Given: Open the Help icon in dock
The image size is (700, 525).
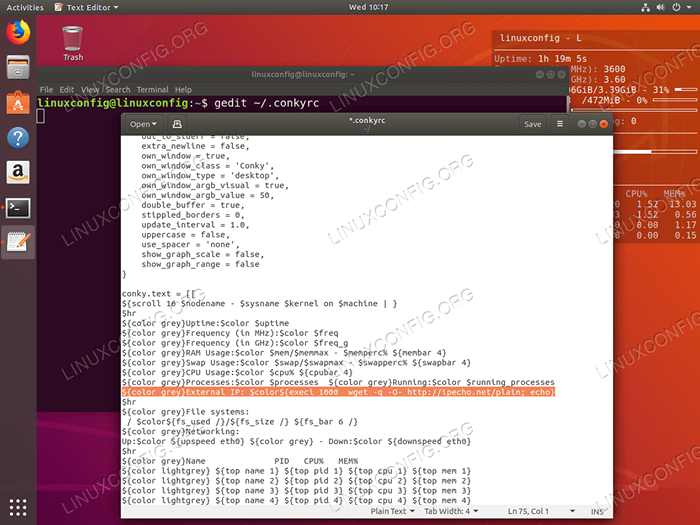Looking at the screenshot, I should pos(18,137).
